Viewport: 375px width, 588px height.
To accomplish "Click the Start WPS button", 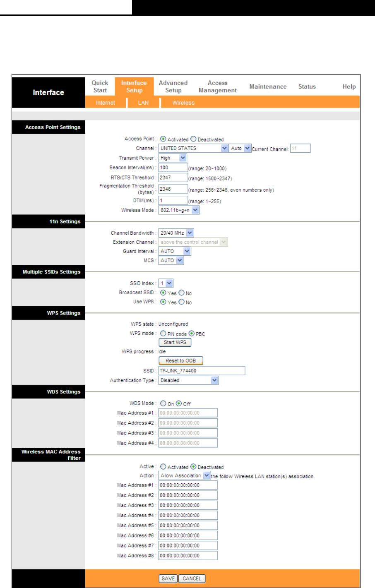I will tap(175, 342).
